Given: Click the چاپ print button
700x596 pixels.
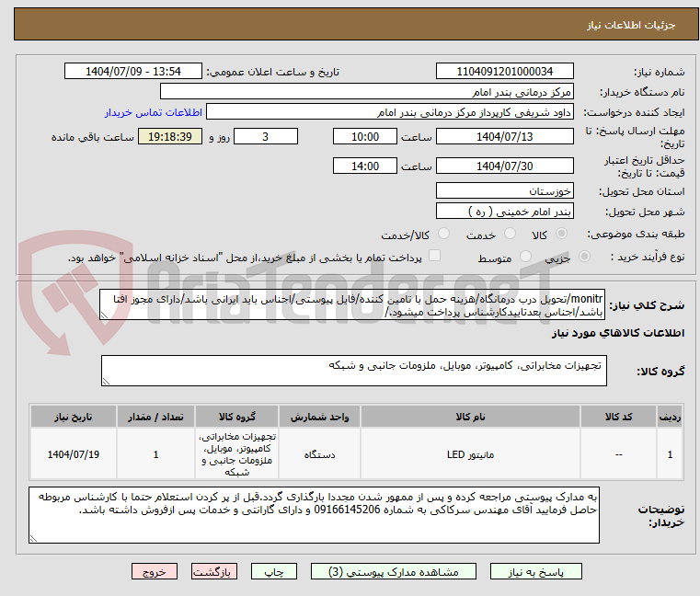Looking at the screenshot, I should [x=274, y=571].
